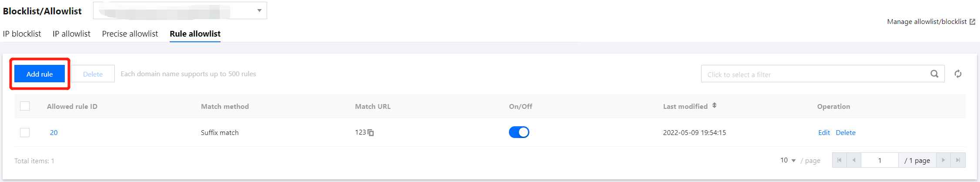Tick the checkbox for rule 20
Image resolution: width=980 pixels, height=182 pixels.
(x=25, y=132)
